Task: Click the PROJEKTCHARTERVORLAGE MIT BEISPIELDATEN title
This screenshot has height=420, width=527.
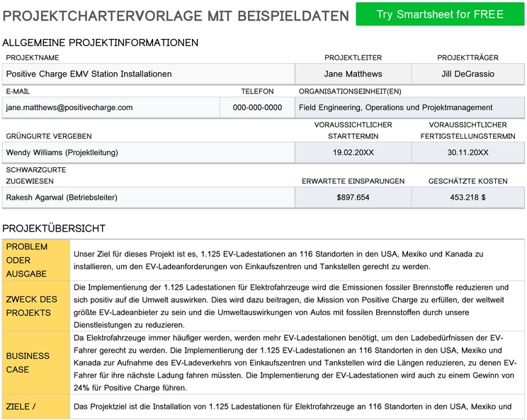Action: pyautogui.click(x=176, y=16)
